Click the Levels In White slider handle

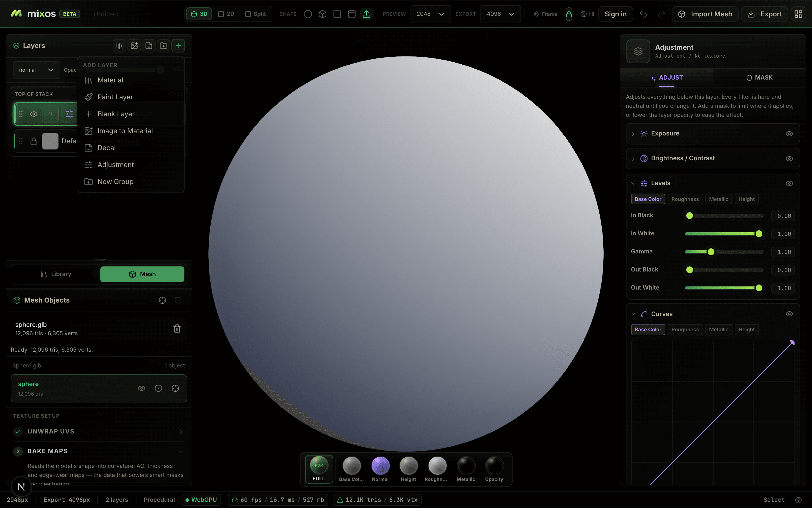click(x=759, y=234)
